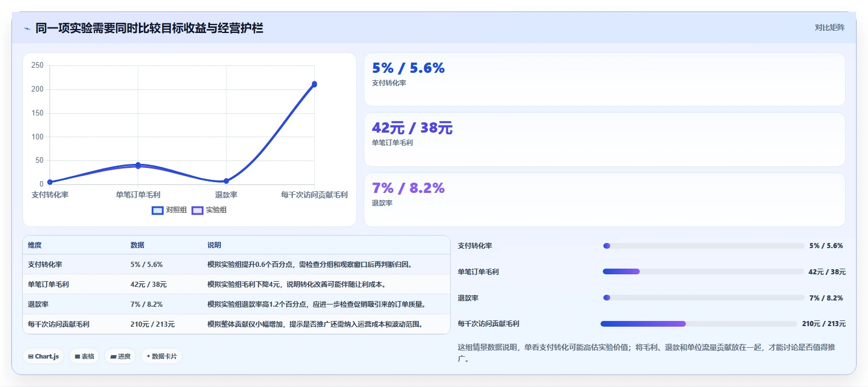Click the 维度 column header
Viewport: 868px width, 387px height.
35,245
